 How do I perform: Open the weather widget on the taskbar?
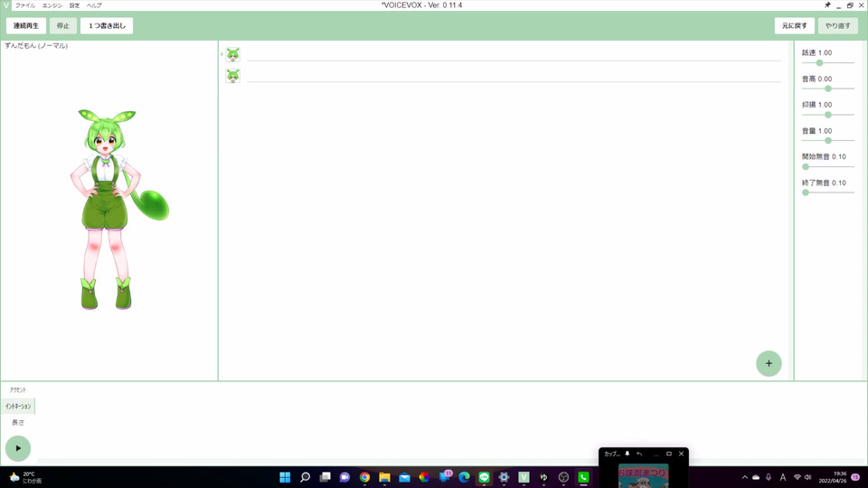(x=25, y=477)
